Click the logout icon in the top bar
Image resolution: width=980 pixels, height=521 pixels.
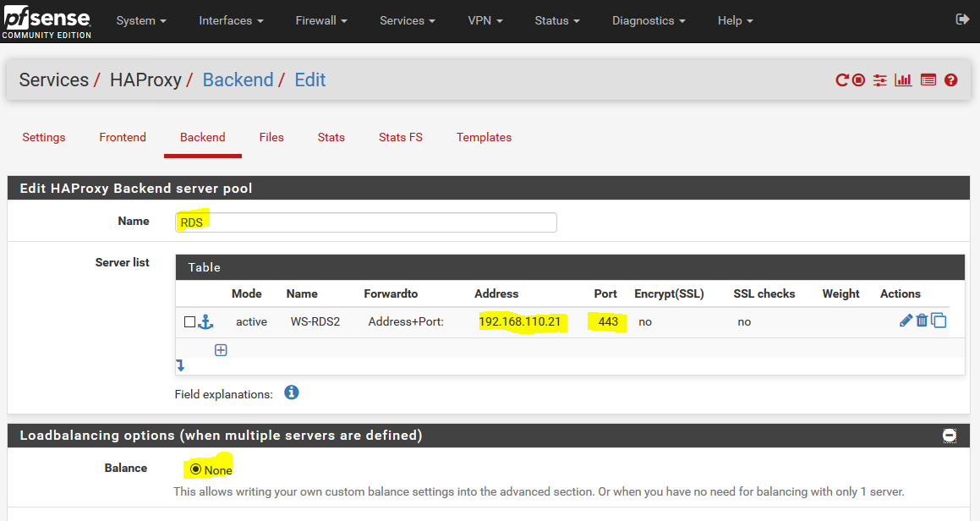(962, 20)
